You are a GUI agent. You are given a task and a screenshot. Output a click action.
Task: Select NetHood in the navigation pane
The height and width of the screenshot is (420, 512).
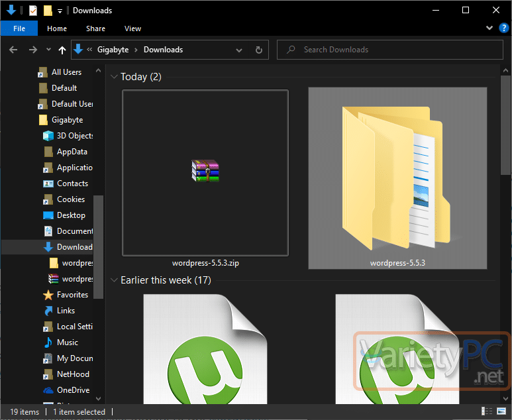pos(73,374)
